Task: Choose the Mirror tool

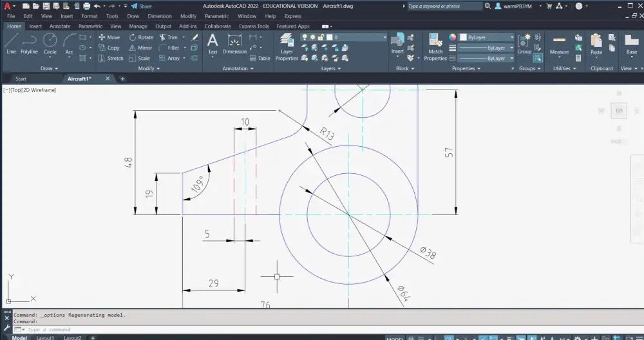Action: pyautogui.click(x=140, y=48)
